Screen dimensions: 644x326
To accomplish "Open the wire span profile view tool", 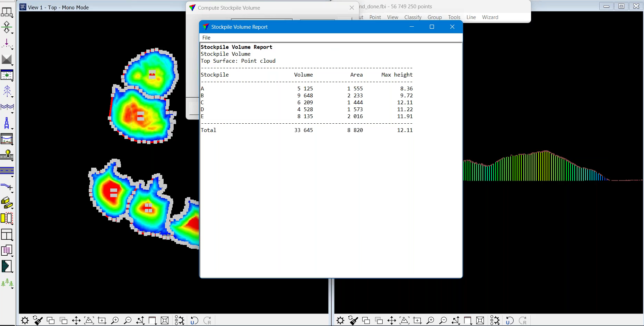I will pyautogui.click(x=7, y=139).
